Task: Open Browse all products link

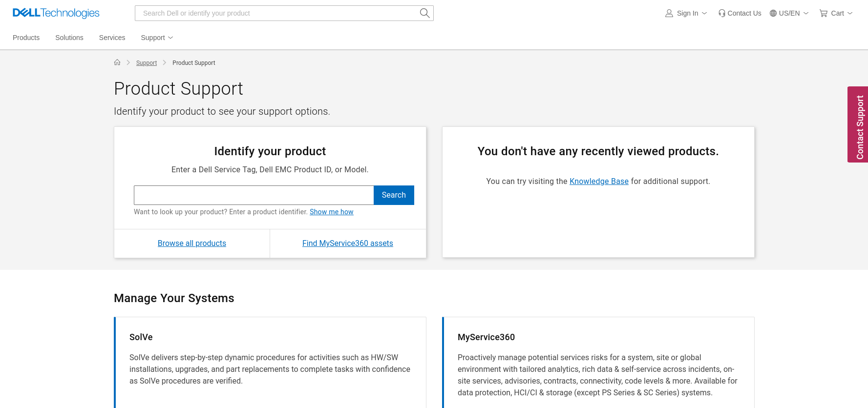Action: (192, 244)
